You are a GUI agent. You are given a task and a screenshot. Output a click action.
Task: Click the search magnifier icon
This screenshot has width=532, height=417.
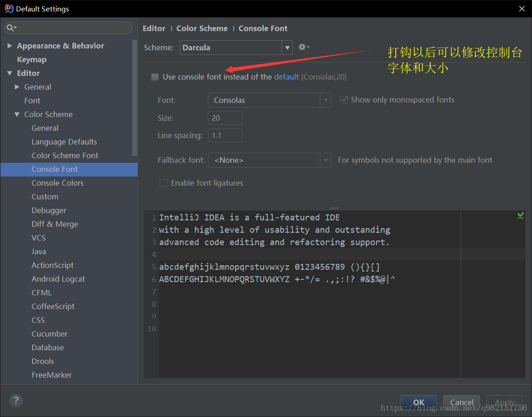pyautogui.click(x=11, y=28)
